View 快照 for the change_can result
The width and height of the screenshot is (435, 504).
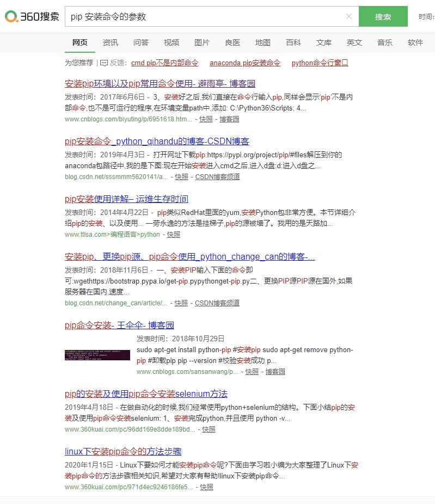[x=181, y=303]
